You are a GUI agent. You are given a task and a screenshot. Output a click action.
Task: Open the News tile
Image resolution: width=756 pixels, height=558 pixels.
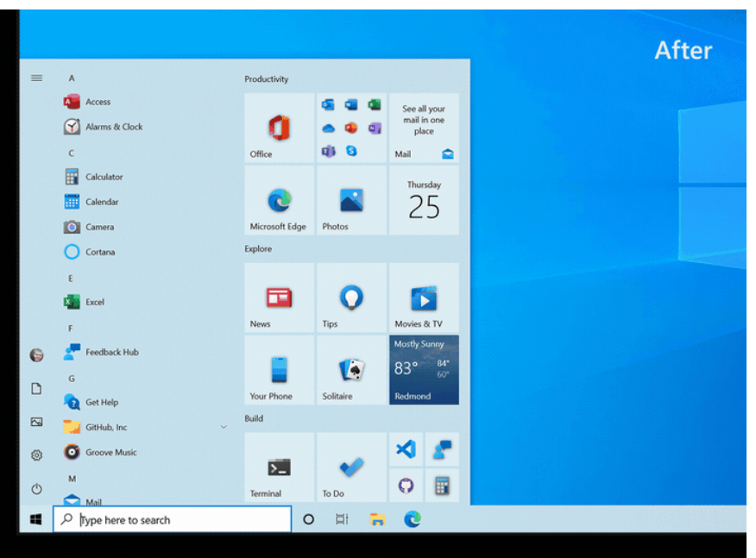tap(279, 298)
